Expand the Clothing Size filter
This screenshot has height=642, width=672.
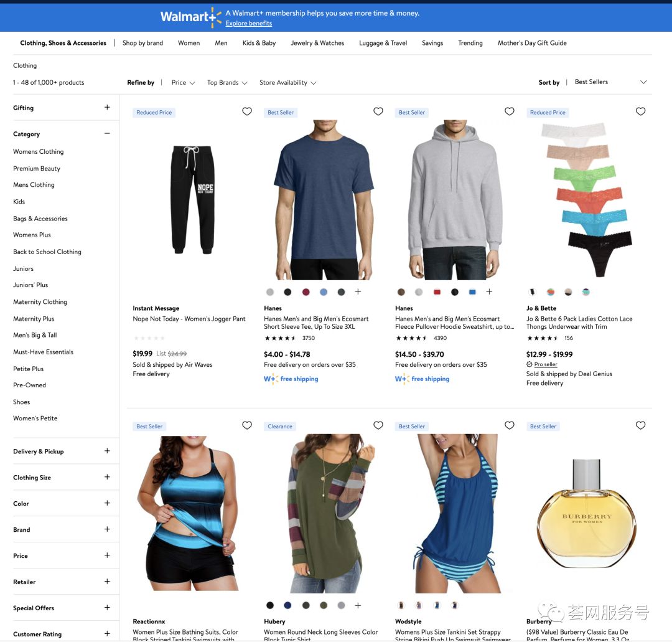point(107,477)
